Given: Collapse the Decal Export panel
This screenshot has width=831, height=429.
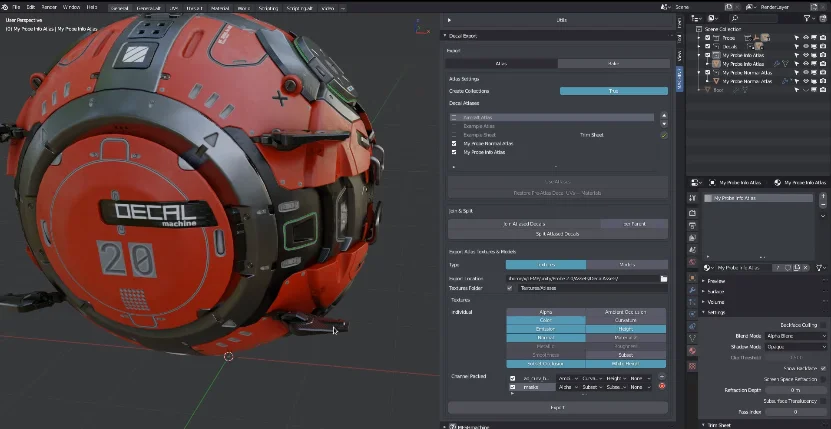Looking at the screenshot, I should coord(445,36).
